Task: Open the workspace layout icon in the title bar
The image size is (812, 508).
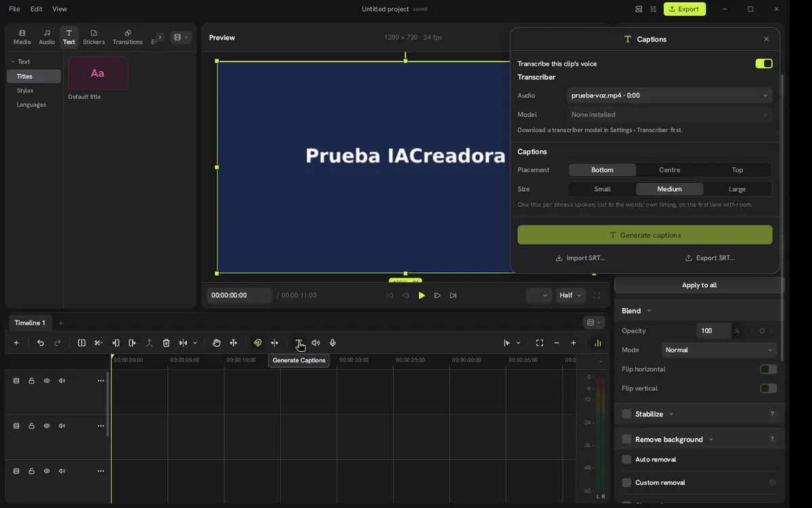Action: pyautogui.click(x=639, y=9)
